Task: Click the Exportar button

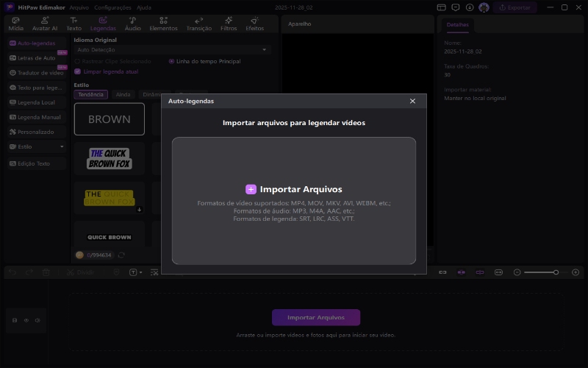Action: pos(514,7)
